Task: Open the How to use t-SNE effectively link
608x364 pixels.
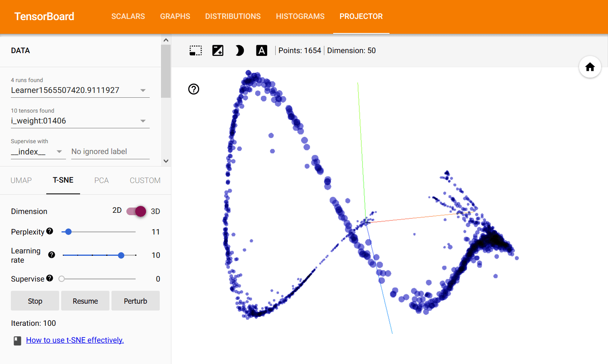Action: [x=75, y=340]
